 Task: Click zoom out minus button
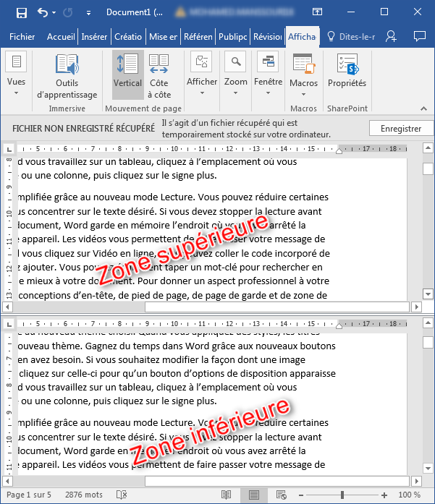point(301,495)
